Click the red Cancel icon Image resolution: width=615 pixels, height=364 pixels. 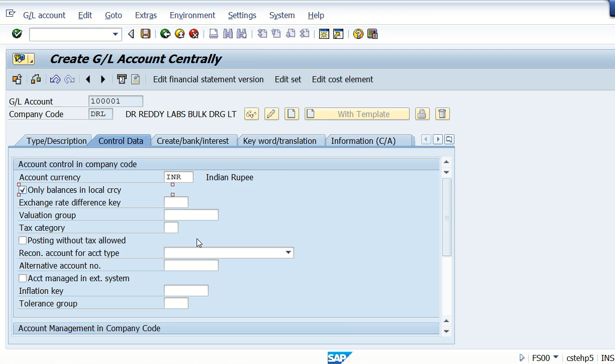pyautogui.click(x=193, y=34)
